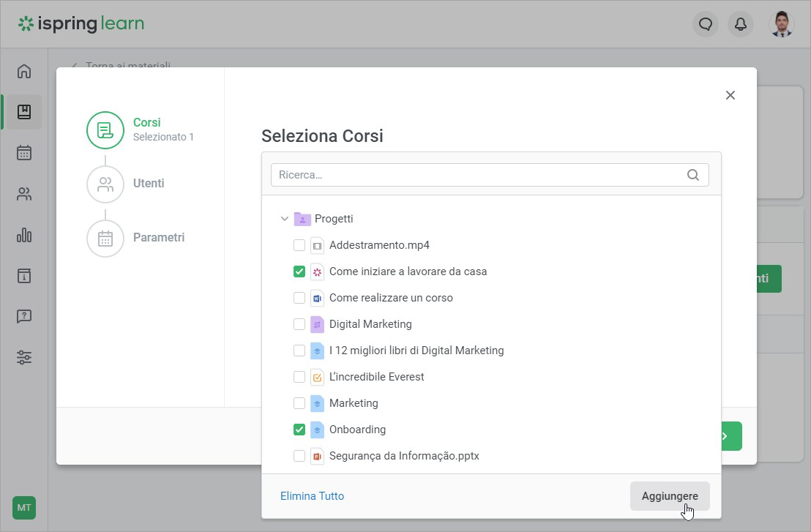
Task: Open the home icon in sidebar
Action: tap(24, 71)
